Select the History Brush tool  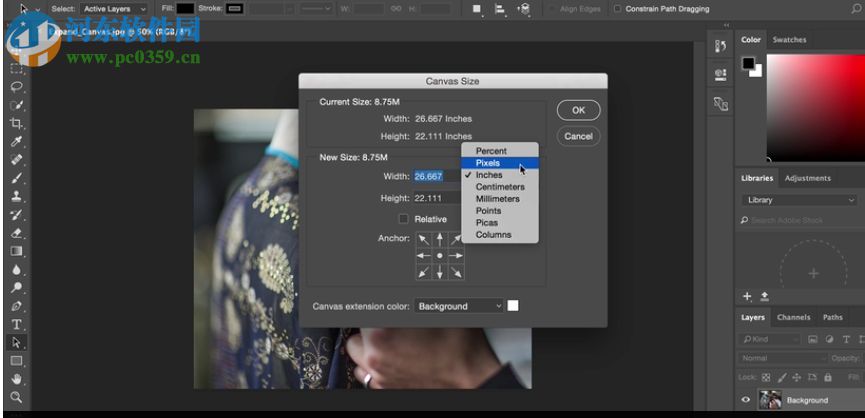pyautogui.click(x=17, y=215)
